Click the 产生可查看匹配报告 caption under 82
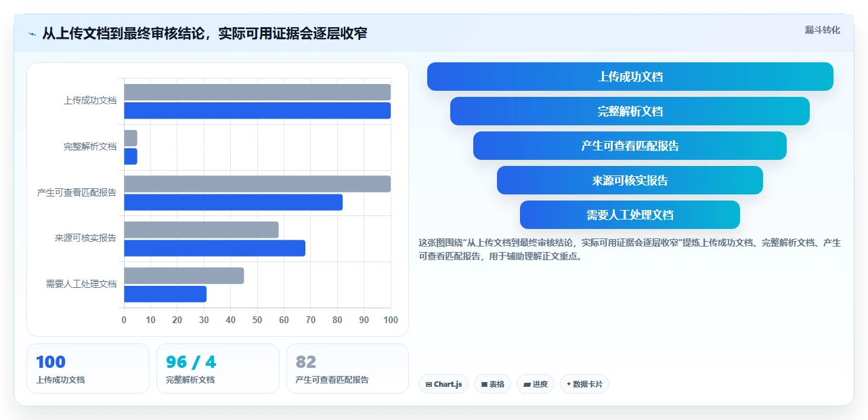The height and width of the screenshot is (420, 868). click(x=332, y=380)
